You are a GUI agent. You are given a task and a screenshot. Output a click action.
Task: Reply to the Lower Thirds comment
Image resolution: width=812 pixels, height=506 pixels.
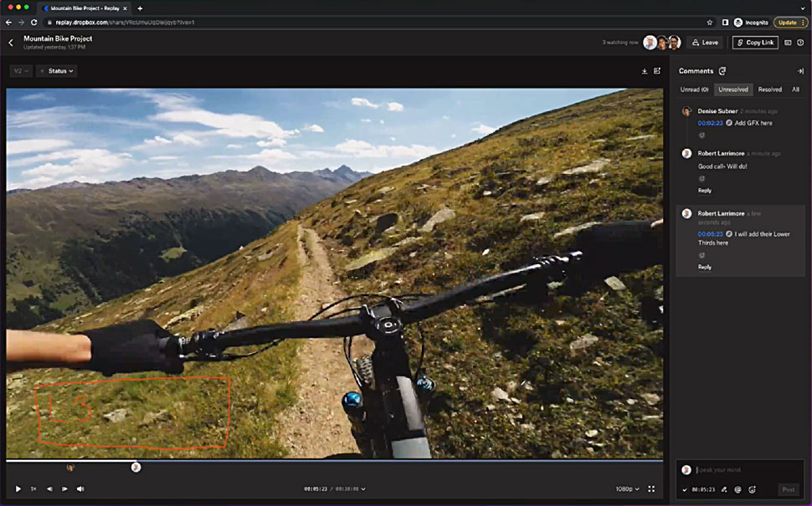point(704,267)
